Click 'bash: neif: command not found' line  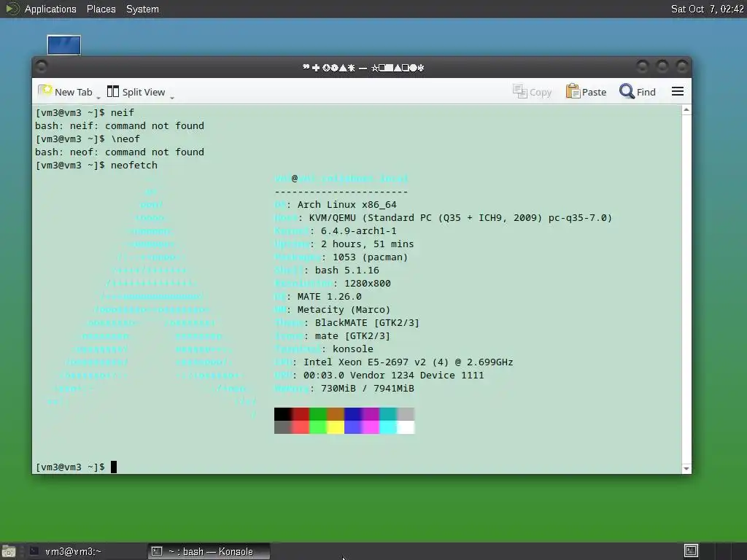click(x=120, y=125)
